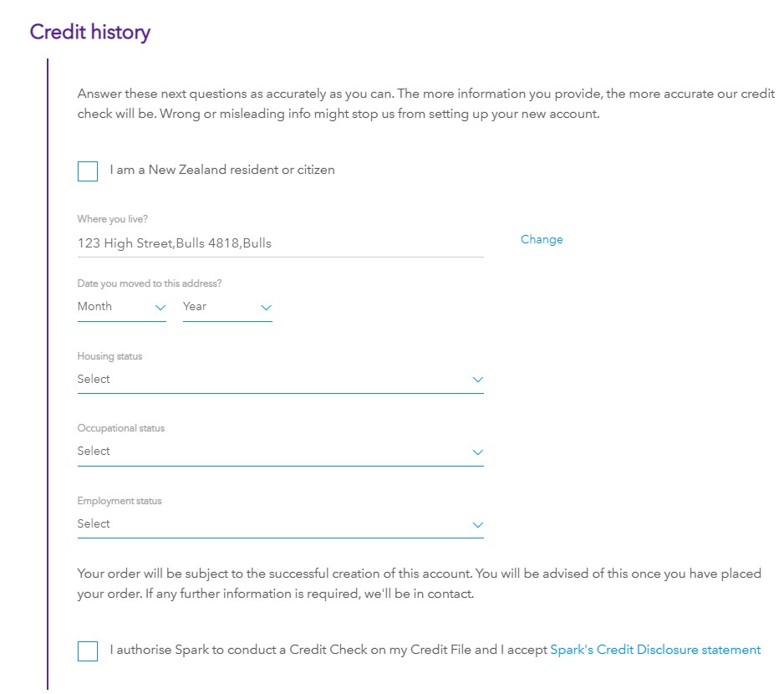784x694 pixels.
Task: Tick the authorise Spark Credit Check checkbox
Action: (88, 651)
